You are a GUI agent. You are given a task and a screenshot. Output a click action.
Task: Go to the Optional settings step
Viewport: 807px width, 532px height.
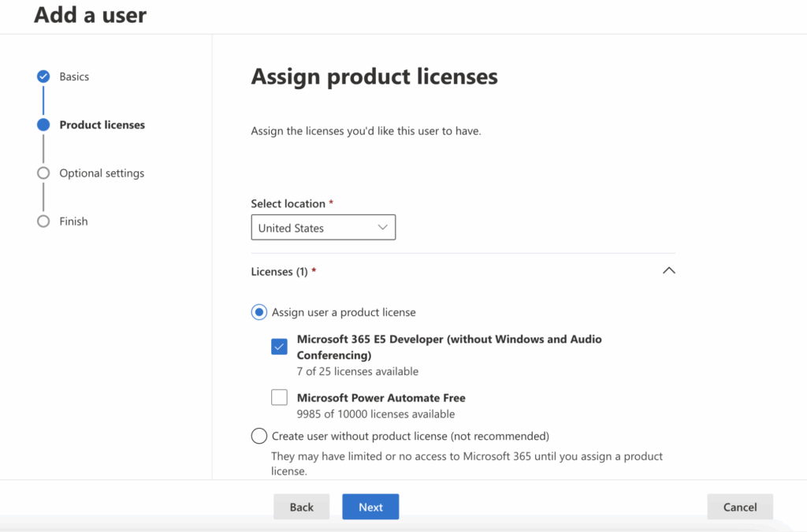(x=102, y=173)
